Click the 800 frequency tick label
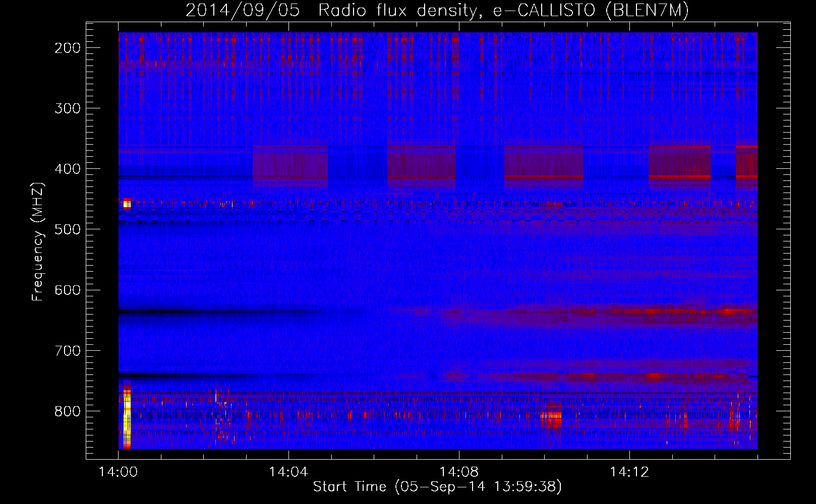 (x=68, y=411)
